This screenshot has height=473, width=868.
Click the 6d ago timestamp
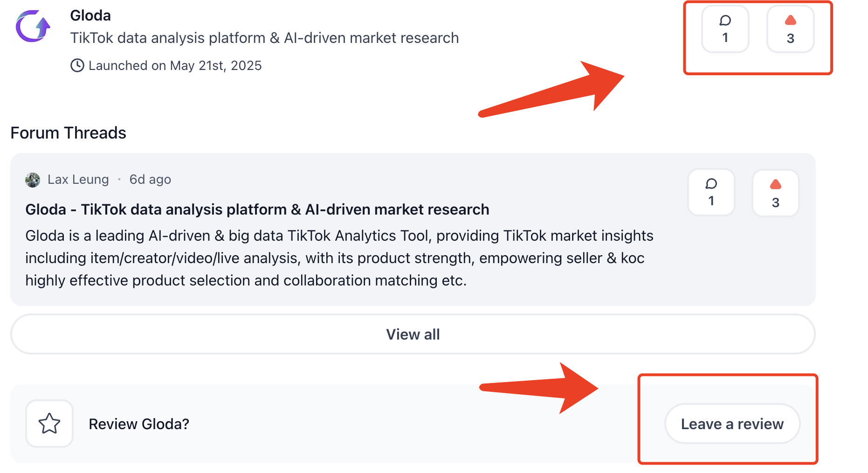[x=150, y=180]
